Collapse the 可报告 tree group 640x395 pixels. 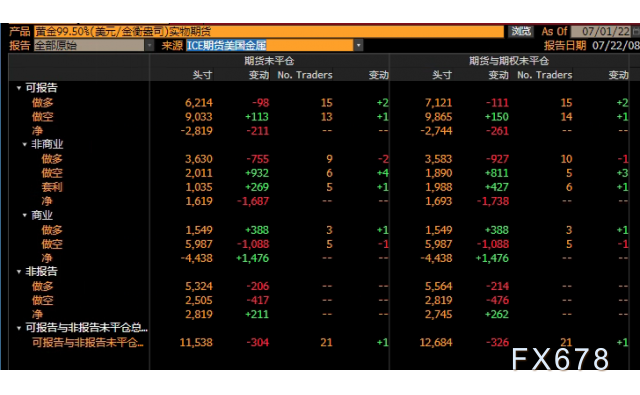point(19,88)
